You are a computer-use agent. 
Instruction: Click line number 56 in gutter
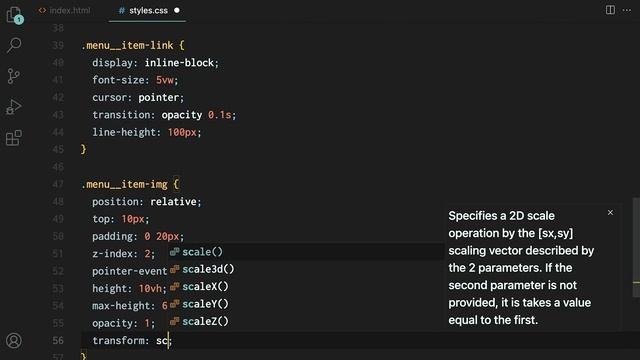58,341
